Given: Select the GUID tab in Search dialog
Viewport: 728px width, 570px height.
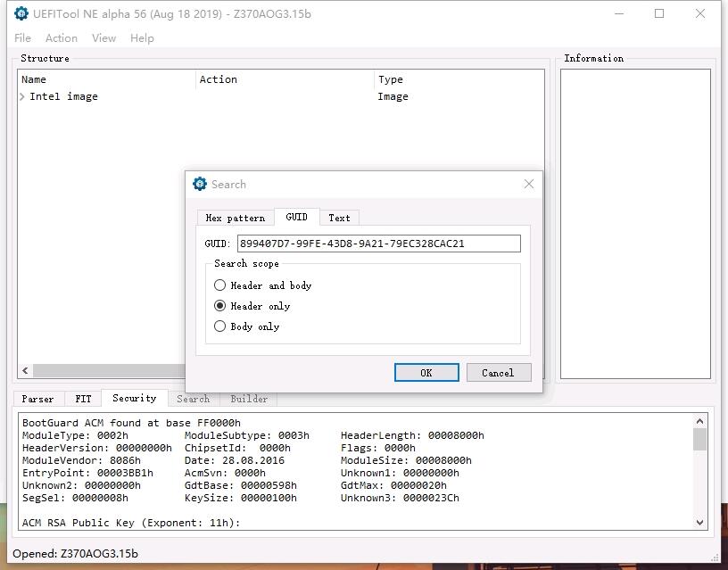Looking at the screenshot, I should pos(297,217).
